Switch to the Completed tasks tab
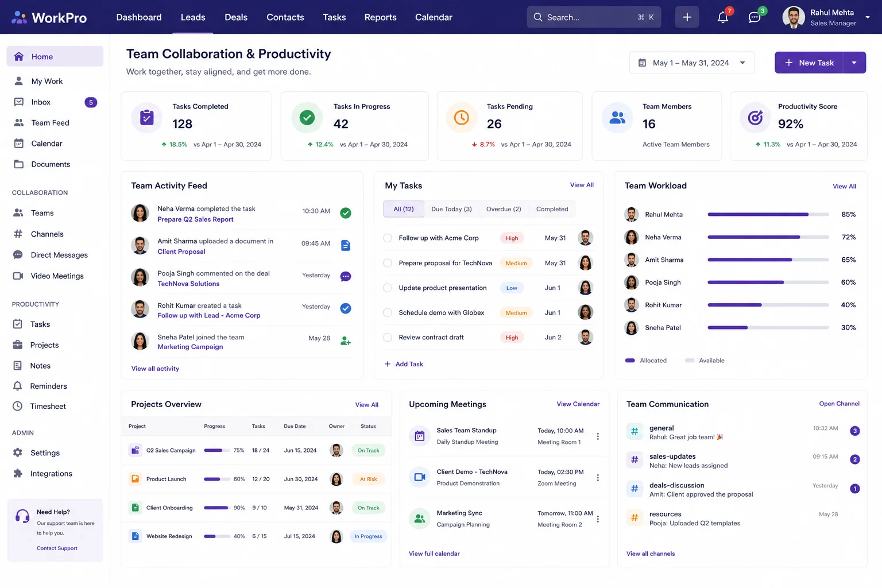The height and width of the screenshot is (588, 882). click(552, 209)
